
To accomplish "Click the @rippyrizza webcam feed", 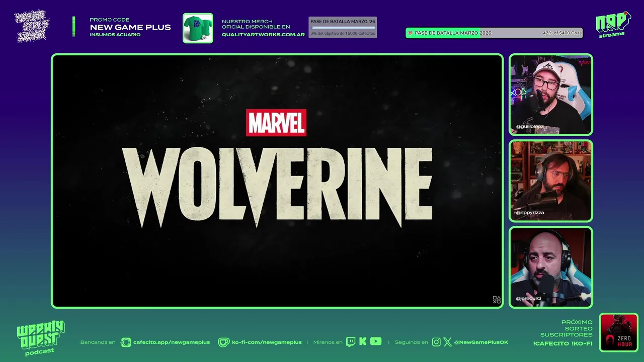I will pos(550,181).
